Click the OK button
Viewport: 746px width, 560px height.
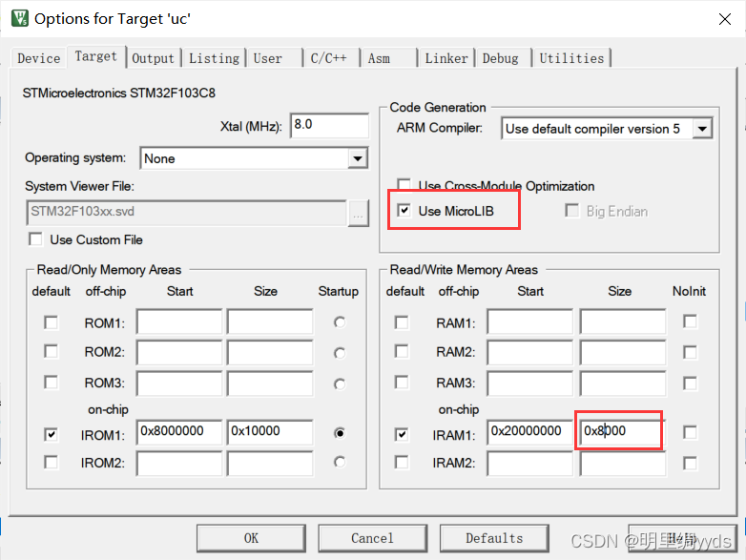(251, 538)
